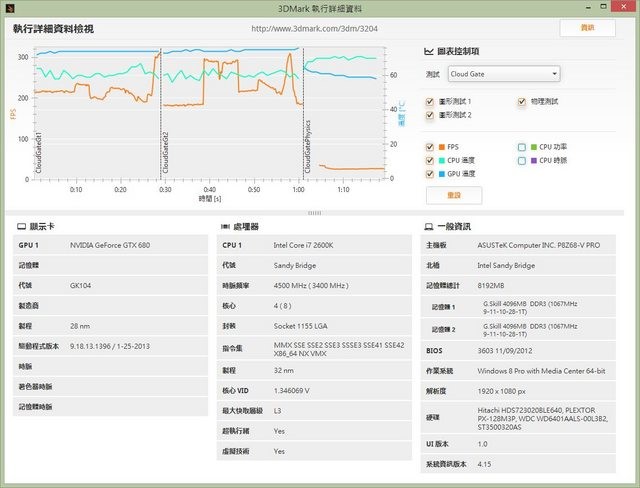This screenshot has width=640, height=488.
Task: Toggle the Graphics Test 1 checkbox
Action: (429, 102)
